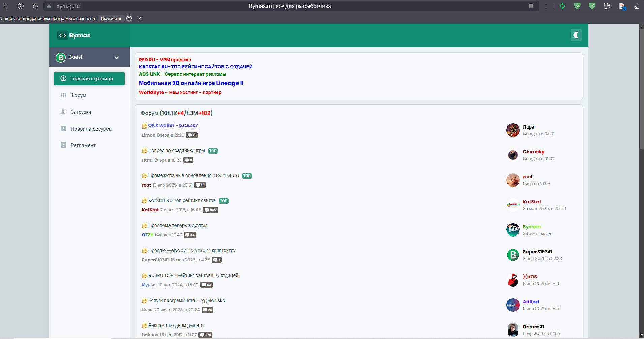Toggle dark mode with moon icon
Image resolution: width=644 pixels, height=339 pixels.
(576, 35)
